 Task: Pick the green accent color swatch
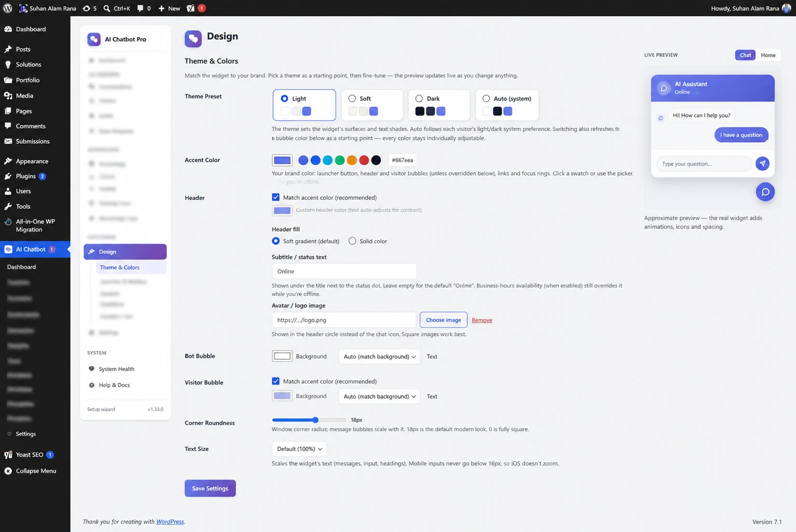pos(339,160)
